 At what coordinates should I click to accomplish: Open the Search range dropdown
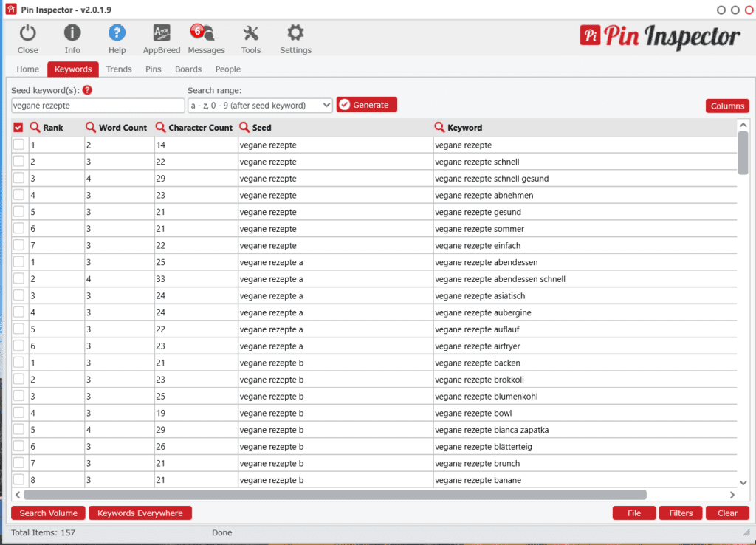pos(260,105)
